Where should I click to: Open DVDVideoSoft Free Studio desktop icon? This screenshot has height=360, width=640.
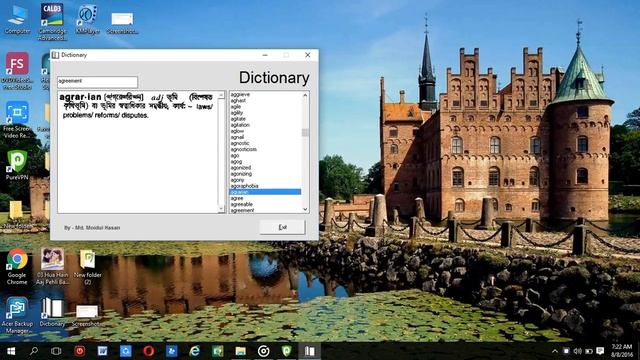click(x=17, y=71)
